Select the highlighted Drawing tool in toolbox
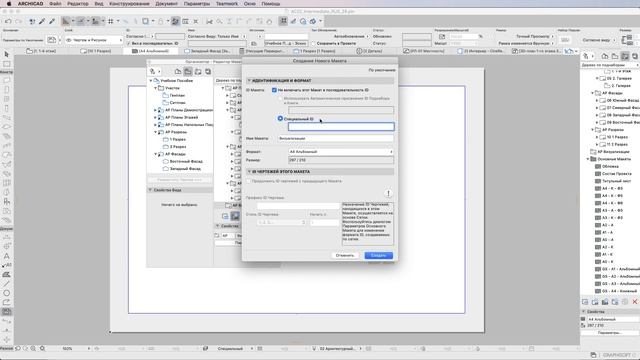The height and width of the screenshot is (360, 640). point(7,311)
